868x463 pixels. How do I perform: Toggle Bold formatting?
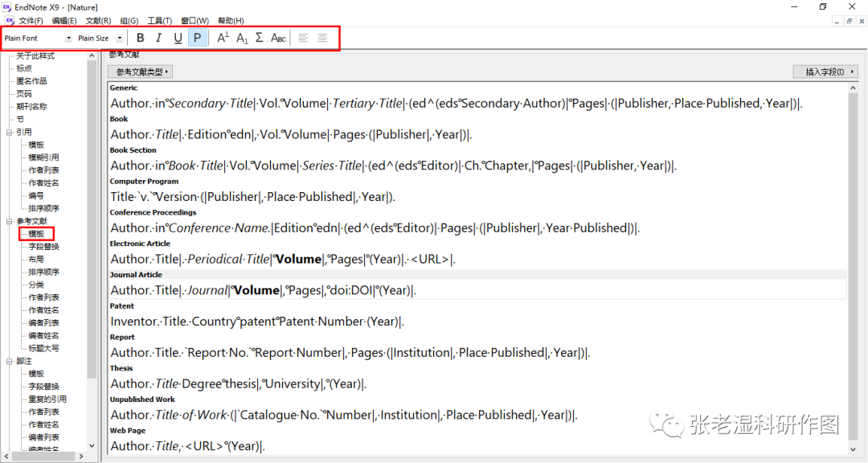[141, 37]
